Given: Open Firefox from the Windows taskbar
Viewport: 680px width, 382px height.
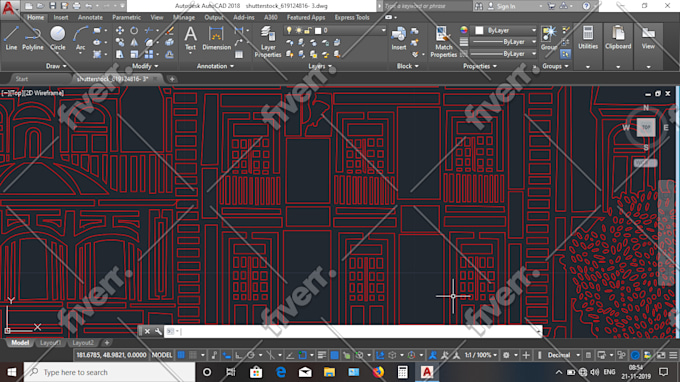Looking at the screenshot, I should 378,372.
